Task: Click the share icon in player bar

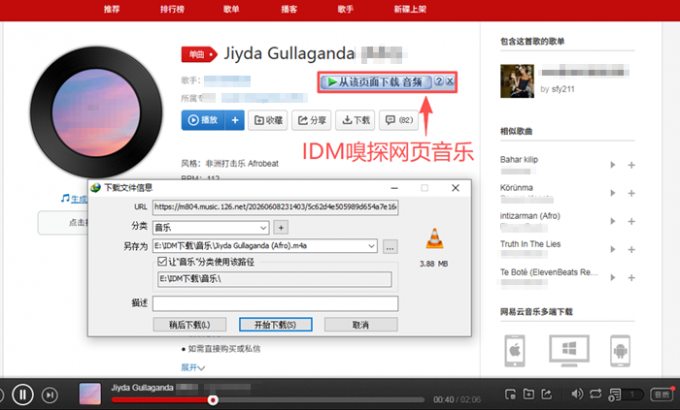Action: (x=546, y=394)
